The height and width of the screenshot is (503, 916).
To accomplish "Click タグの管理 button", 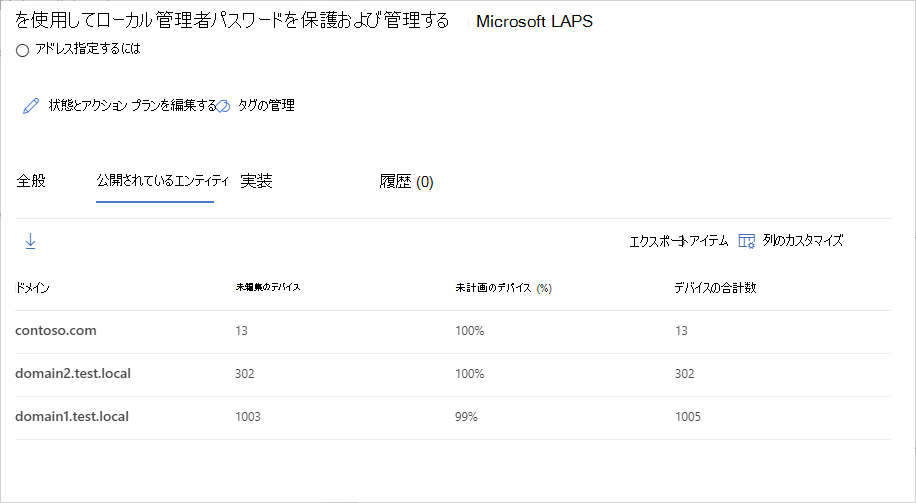I will pos(266,105).
